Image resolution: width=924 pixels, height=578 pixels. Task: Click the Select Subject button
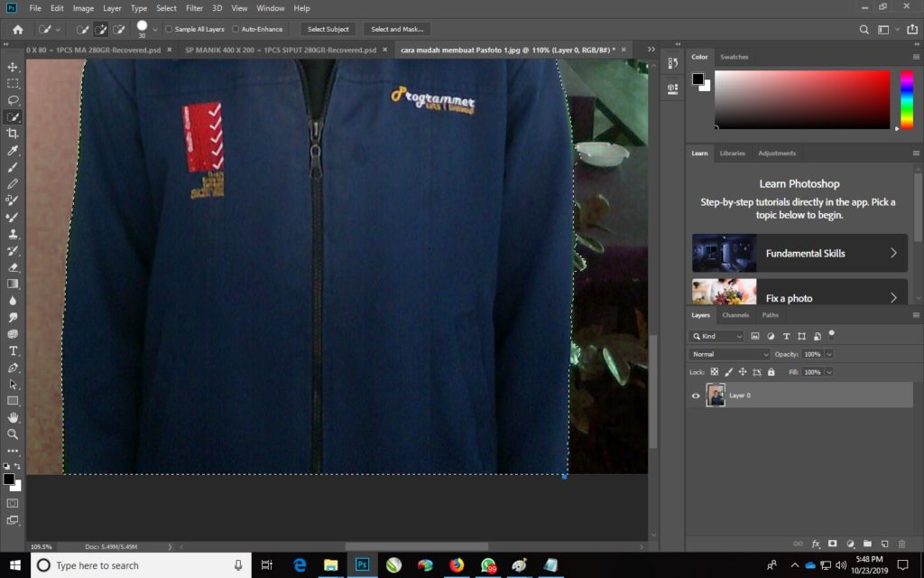click(x=328, y=29)
